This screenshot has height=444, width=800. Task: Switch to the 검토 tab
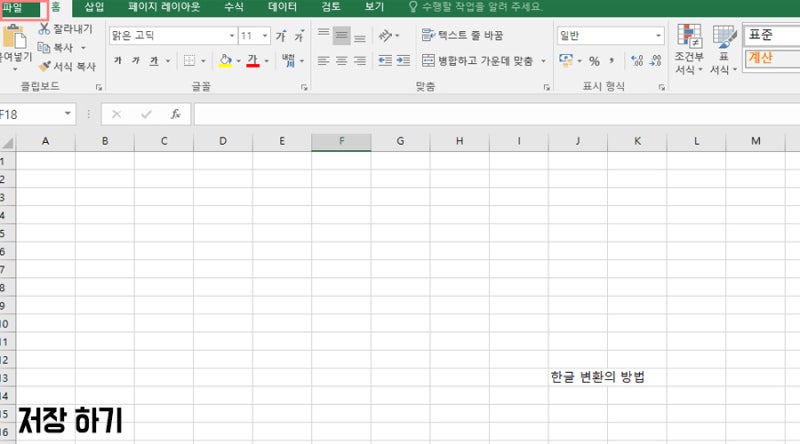331,7
